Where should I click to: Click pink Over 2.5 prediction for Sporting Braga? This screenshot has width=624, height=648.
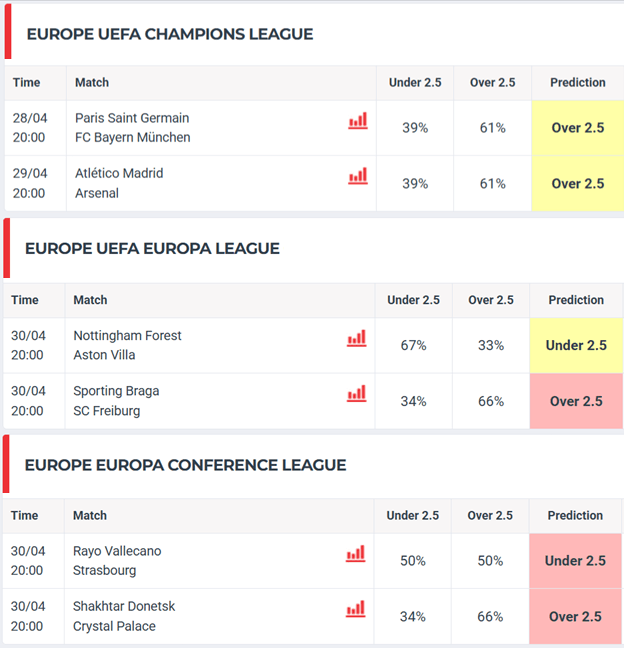[x=576, y=401]
